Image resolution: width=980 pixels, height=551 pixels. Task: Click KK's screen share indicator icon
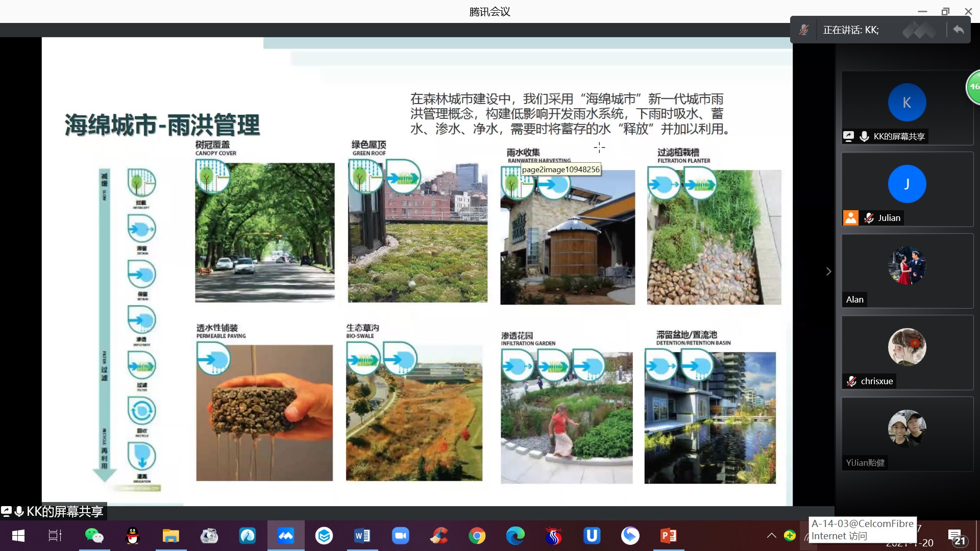tap(848, 136)
